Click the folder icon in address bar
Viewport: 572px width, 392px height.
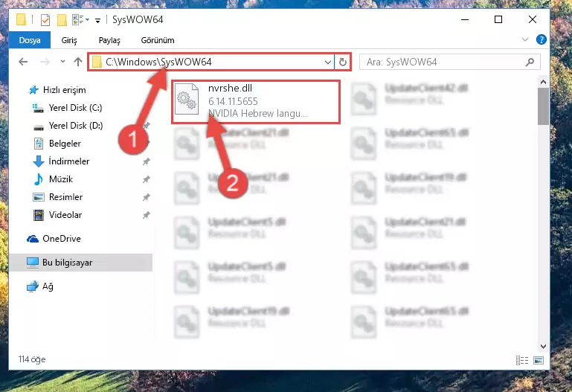pos(97,62)
